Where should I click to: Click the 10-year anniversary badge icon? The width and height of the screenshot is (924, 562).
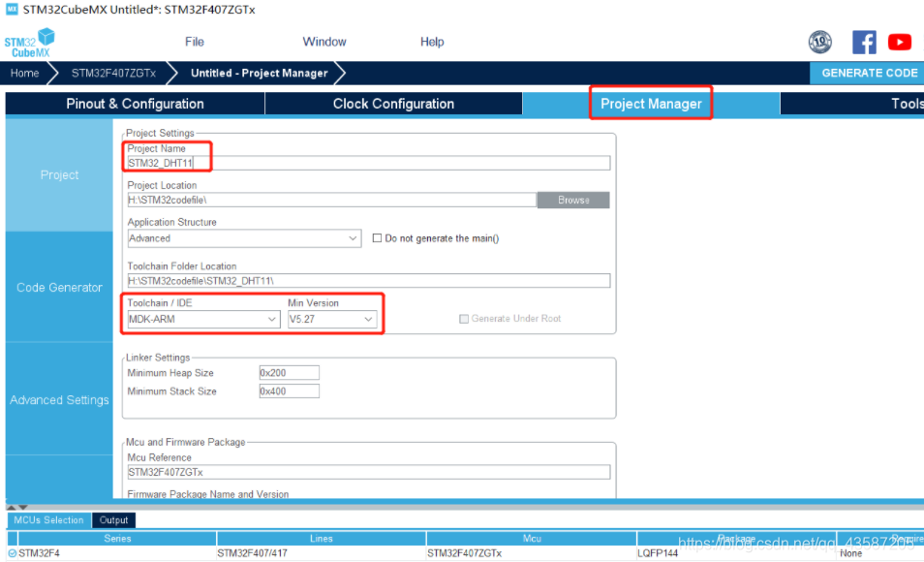[819, 42]
